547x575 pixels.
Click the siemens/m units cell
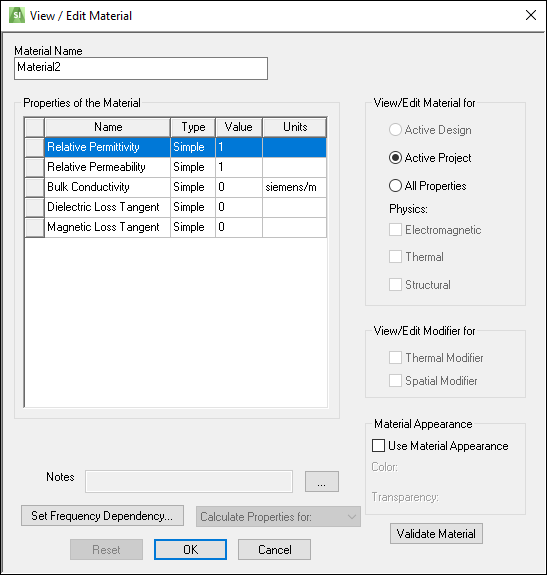click(294, 187)
